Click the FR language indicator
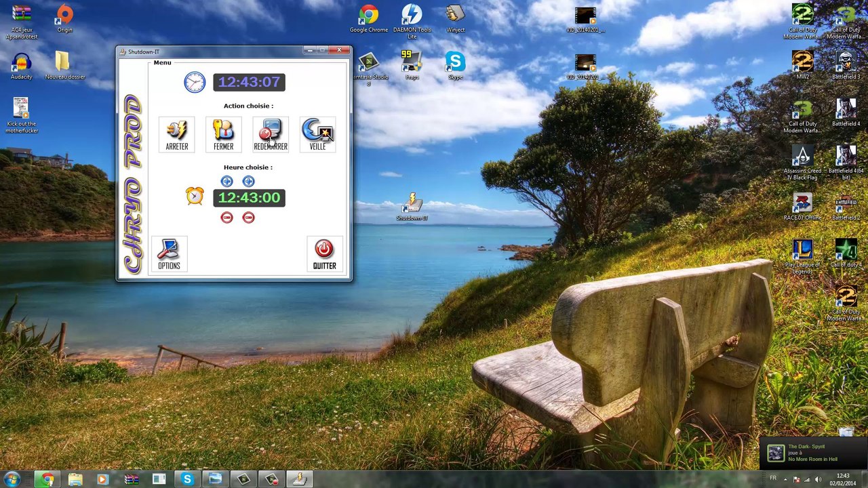The image size is (868, 488). pyautogui.click(x=773, y=479)
